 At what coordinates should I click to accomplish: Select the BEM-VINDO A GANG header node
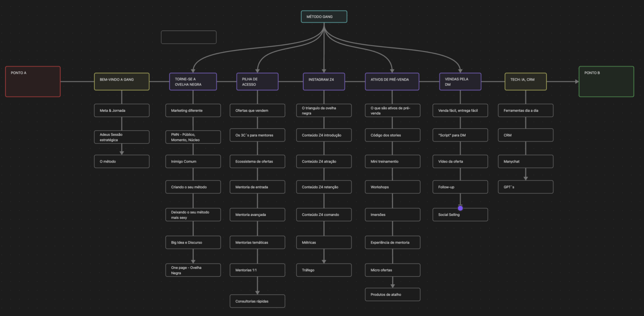(122, 81)
